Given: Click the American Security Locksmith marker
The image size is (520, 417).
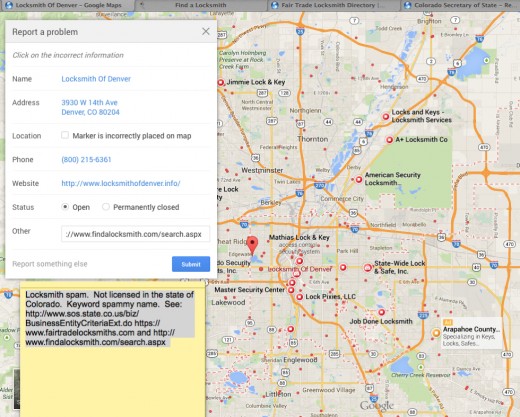Looking at the screenshot, I should (359, 180).
